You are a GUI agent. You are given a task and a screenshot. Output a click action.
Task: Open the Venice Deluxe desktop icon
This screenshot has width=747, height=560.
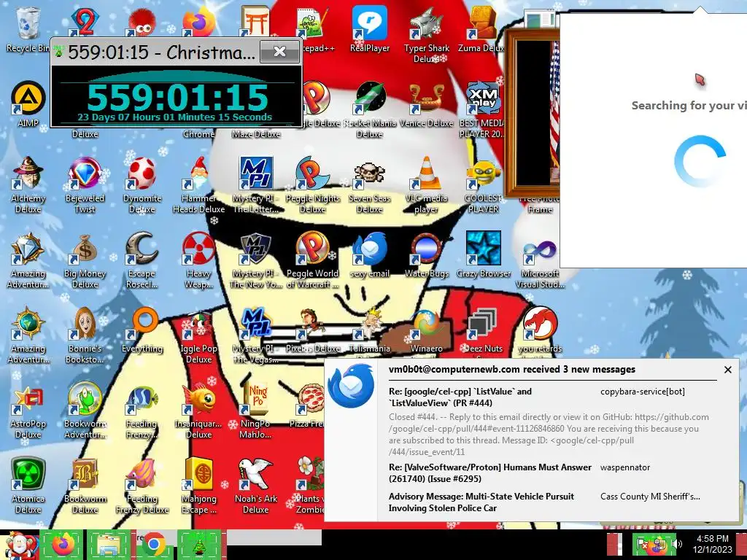click(426, 104)
